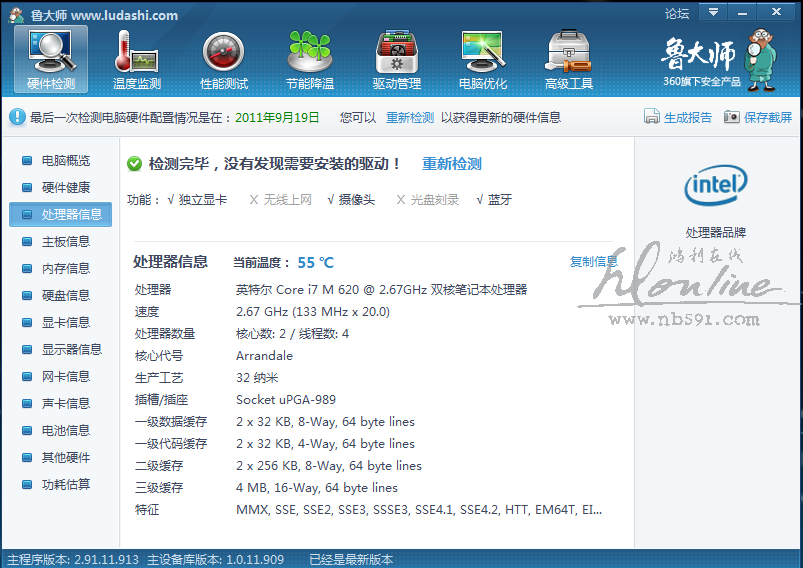Close the Ludashi window
The height and width of the screenshot is (568, 803).
[776, 12]
